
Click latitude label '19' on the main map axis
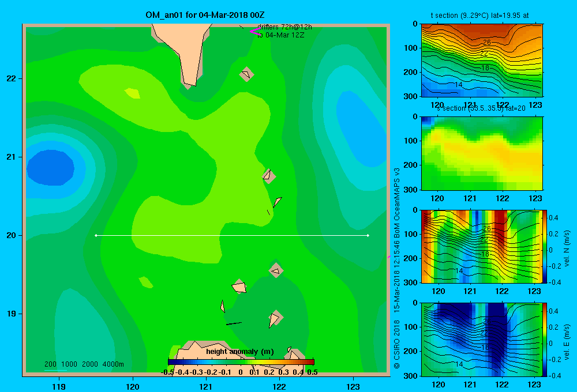click(x=12, y=314)
